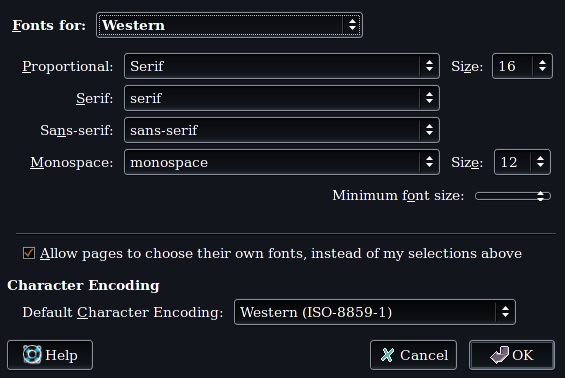The width and height of the screenshot is (565, 378).
Task: Click the Serif combo box arrow icon
Action: 429,98
